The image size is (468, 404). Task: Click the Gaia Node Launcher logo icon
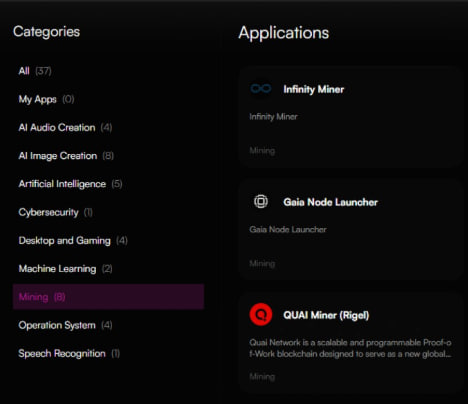(x=261, y=201)
